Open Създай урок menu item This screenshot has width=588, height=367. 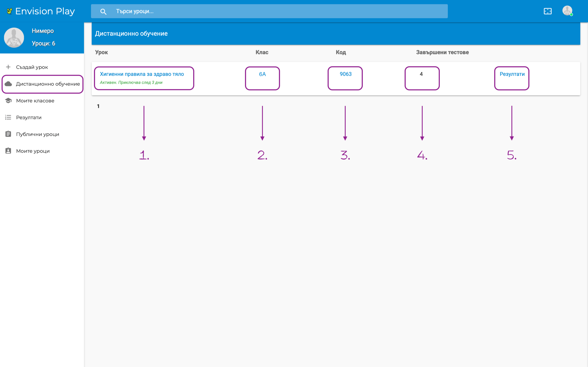coord(32,67)
